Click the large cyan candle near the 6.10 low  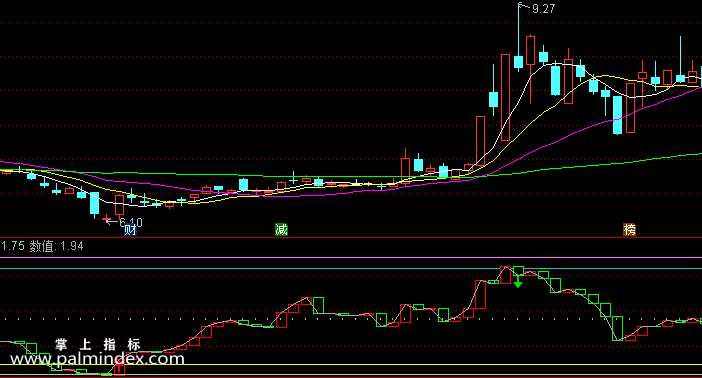[x=94, y=203]
